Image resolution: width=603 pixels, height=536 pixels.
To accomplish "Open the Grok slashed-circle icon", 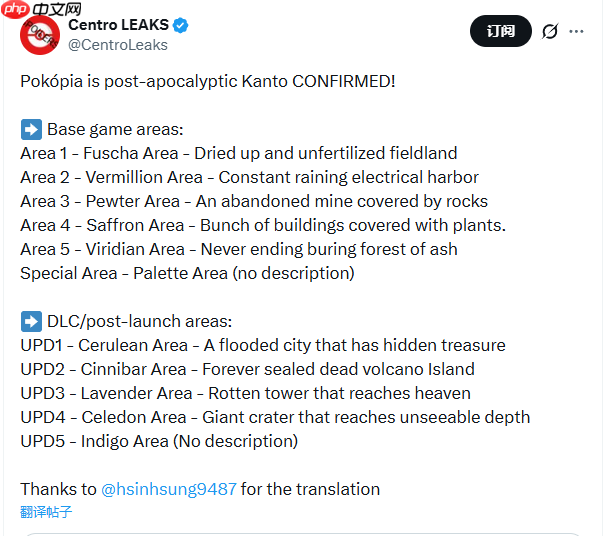I will tap(549, 31).
